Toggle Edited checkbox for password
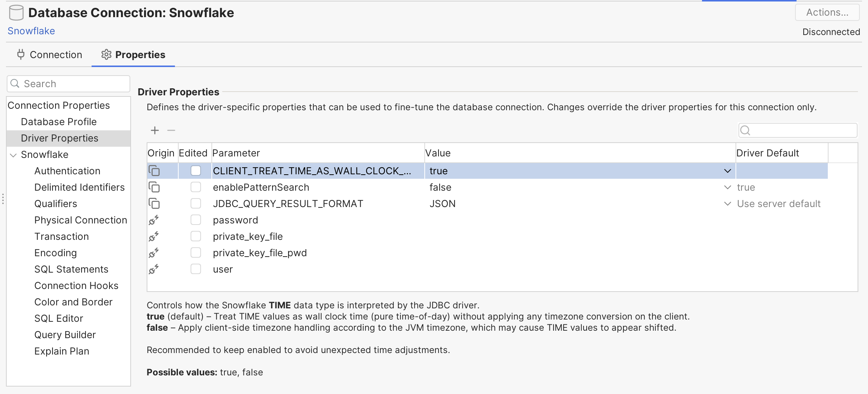This screenshot has height=394, width=868. pos(196,220)
